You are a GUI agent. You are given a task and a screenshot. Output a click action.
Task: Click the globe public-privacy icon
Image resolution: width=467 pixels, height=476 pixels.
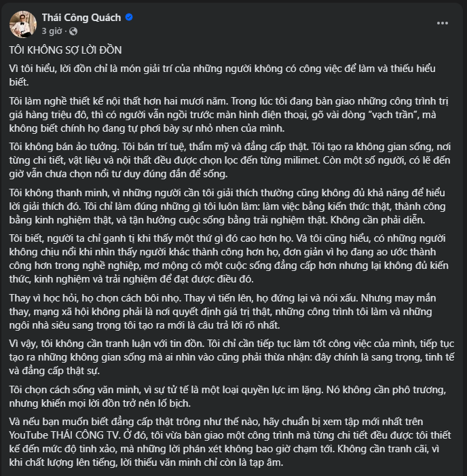pos(73,31)
